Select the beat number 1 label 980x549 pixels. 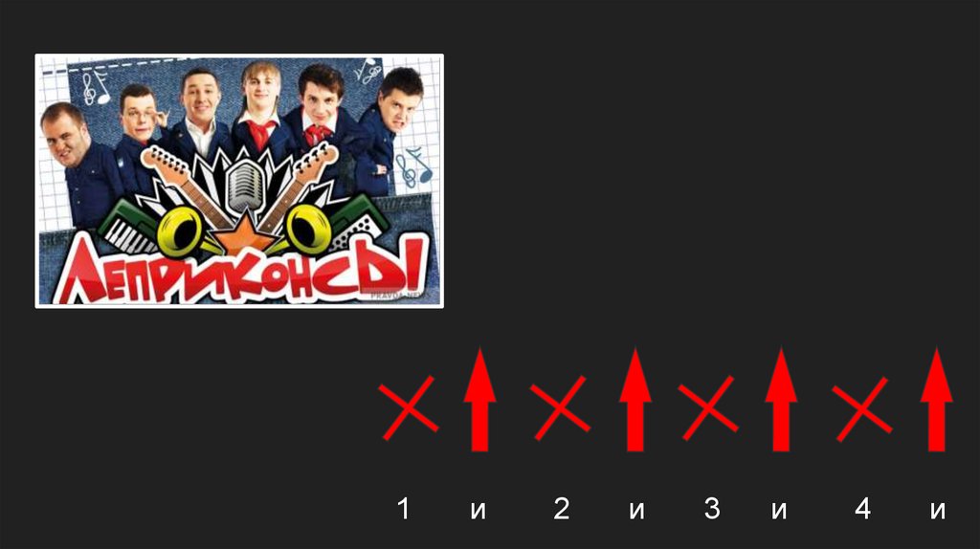pos(404,509)
